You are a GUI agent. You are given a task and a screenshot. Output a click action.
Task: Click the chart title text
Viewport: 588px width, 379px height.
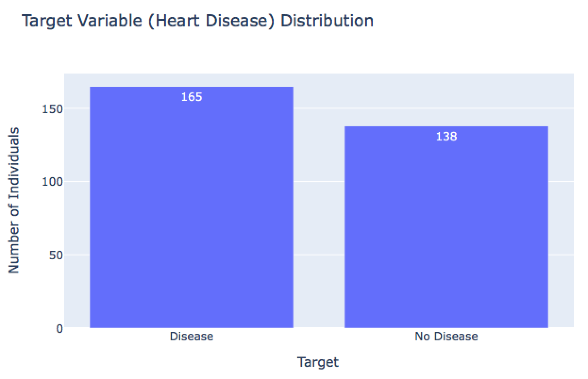click(x=198, y=21)
